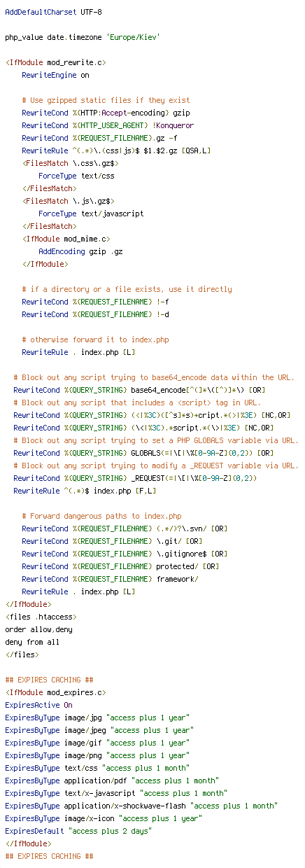The image size is (305, 868).
Task: Click the 'deny from all' line
Action: (x=32, y=642)
